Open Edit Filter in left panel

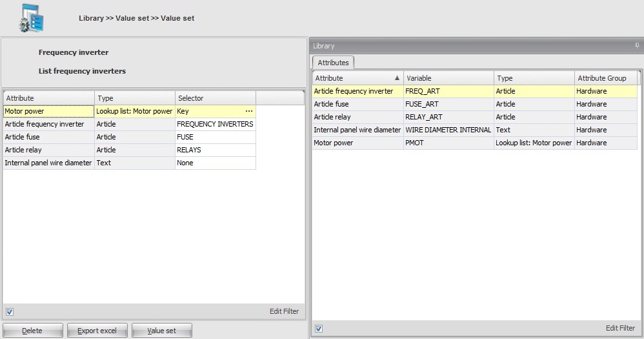coord(284,312)
